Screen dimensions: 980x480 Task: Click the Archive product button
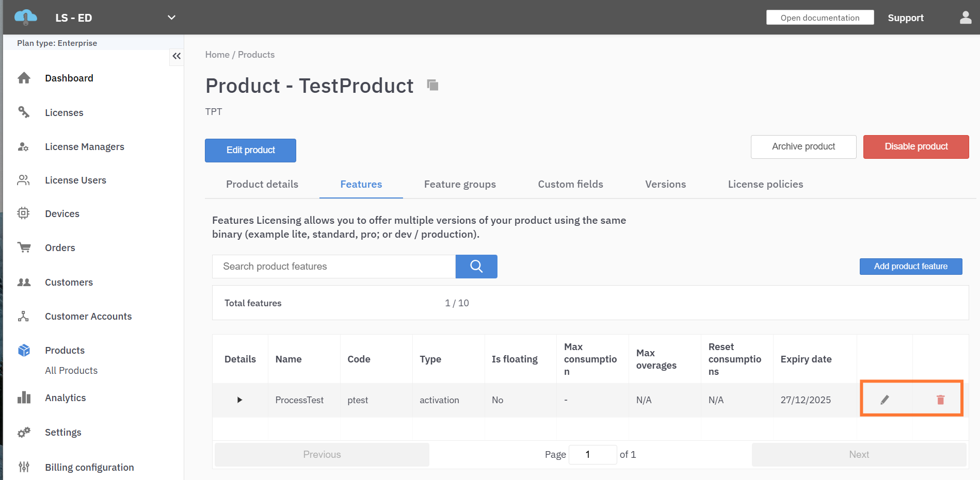(803, 147)
